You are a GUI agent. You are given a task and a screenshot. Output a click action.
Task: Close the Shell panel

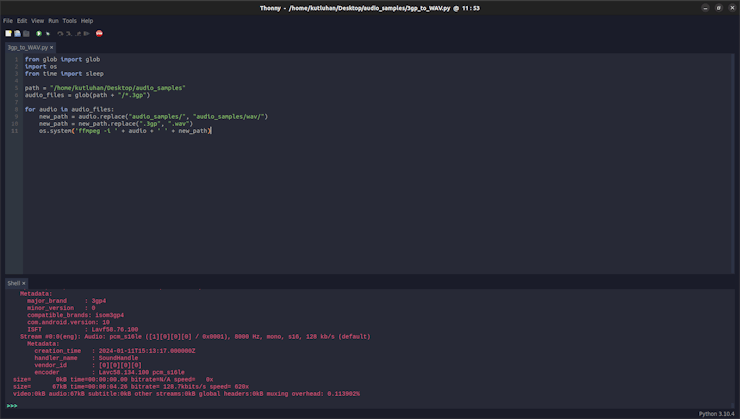tap(24, 284)
